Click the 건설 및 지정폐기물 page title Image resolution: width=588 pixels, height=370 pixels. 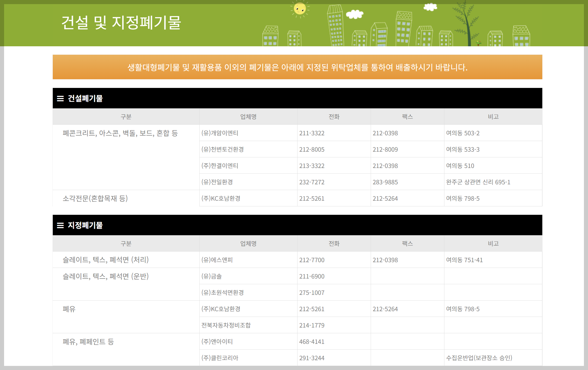pos(121,23)
